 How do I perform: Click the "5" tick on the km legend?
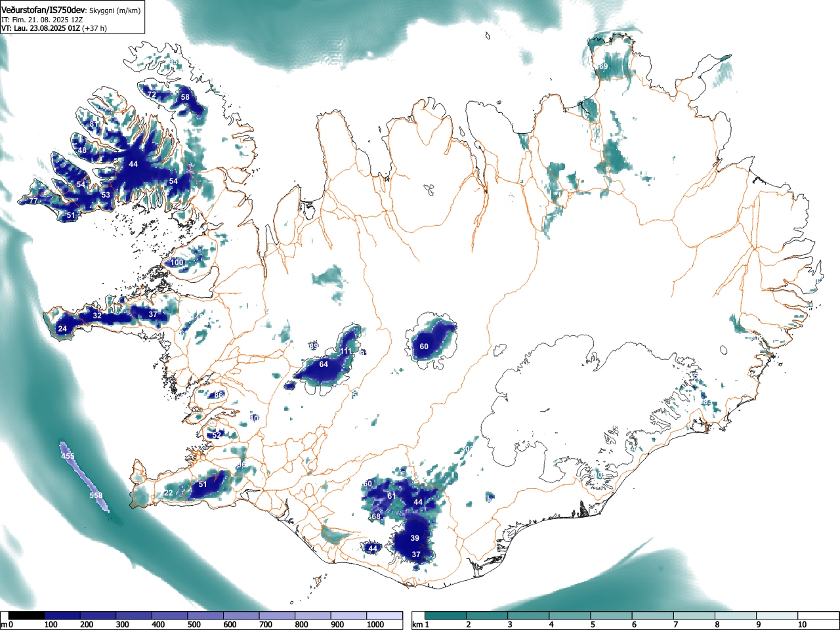coord(593,624)
